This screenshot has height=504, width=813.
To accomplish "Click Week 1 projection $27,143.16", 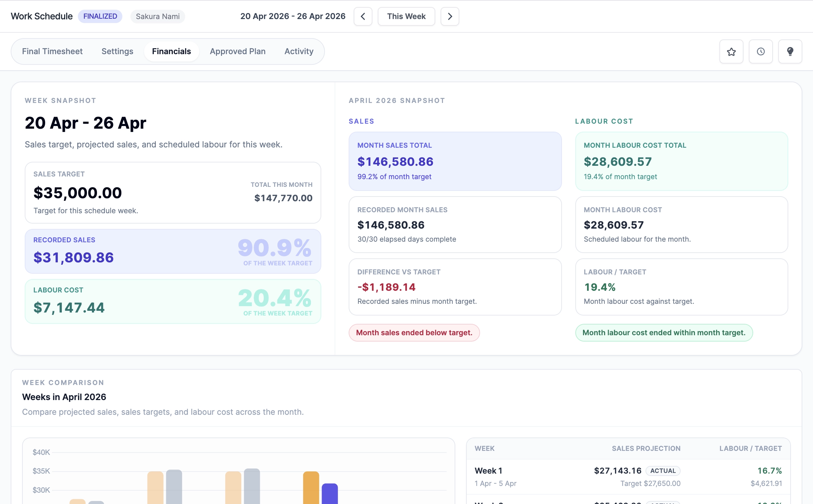I will (617, 471).
